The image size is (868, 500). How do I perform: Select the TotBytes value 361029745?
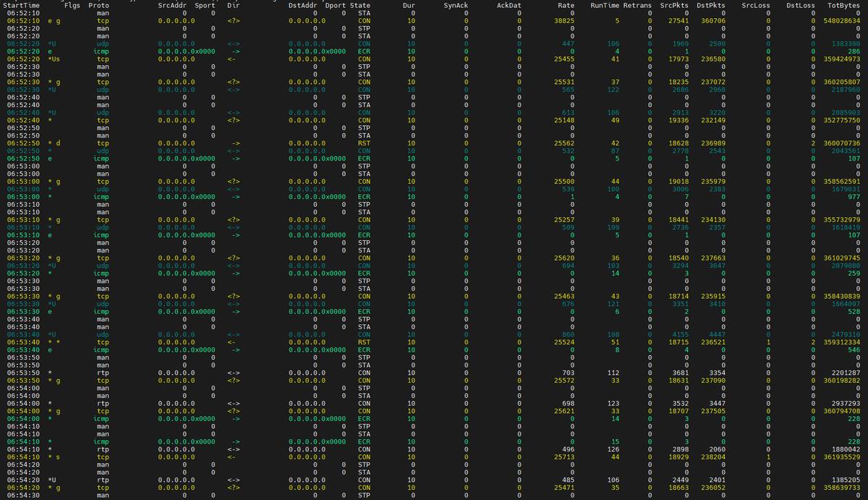(x=841, y=258)
